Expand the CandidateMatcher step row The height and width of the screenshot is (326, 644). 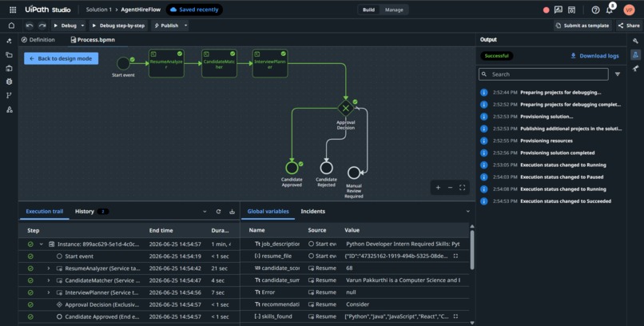pyautogui.click(x=49, y=280)
